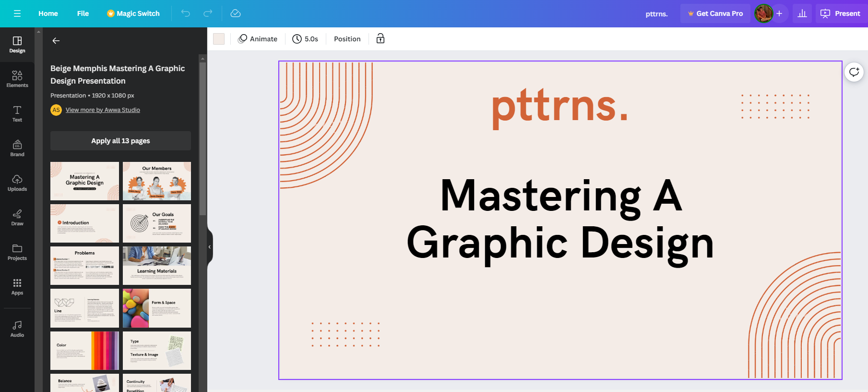Image resolution: width=868 pixels, height=392 pixels.
Task: Click the cloud save status icon
Action: [x=236, y=13]
